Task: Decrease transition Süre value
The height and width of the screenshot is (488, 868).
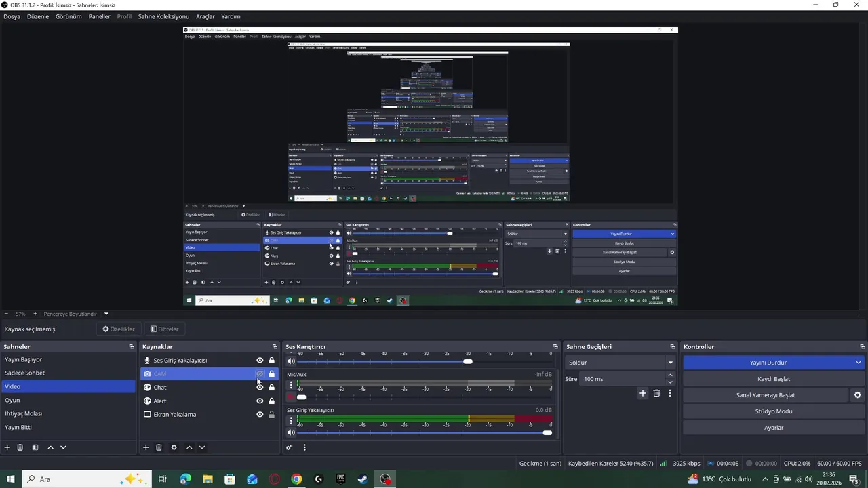Action: (x=670, y=382)
